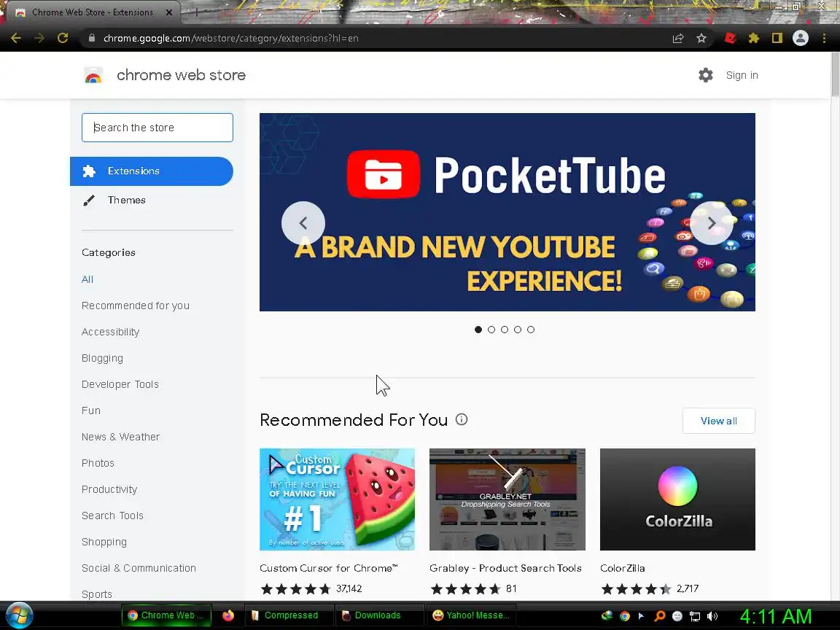
Task: Select the fourth carousel dot
Action: pyautogui.click(x=518, y=330)
